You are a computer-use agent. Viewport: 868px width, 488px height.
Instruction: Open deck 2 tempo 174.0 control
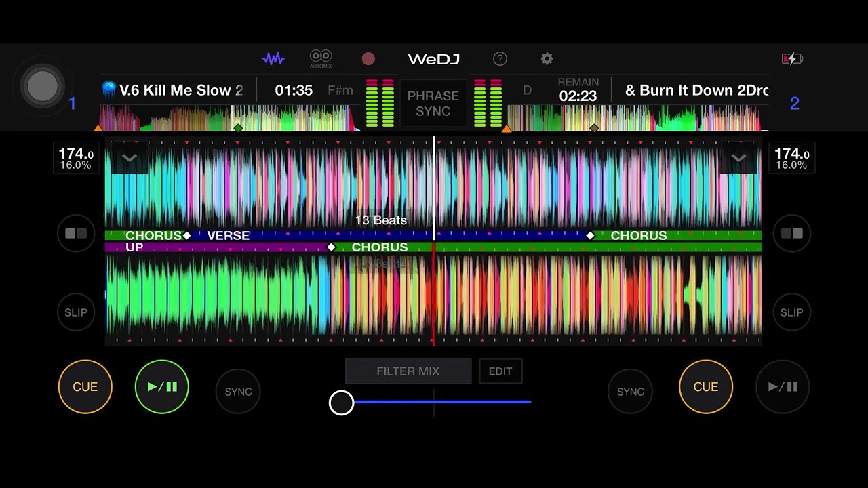[x=791, y=159]
